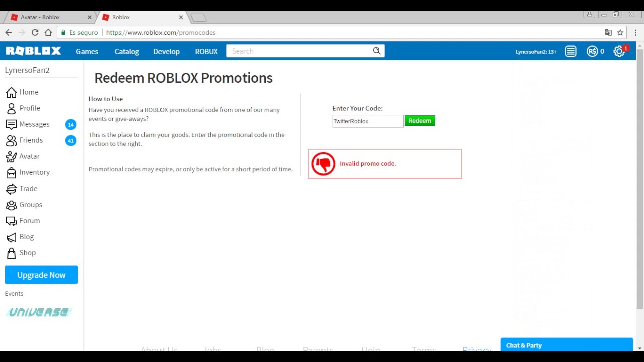Screen dimensions: 644x362
Task: Open the Catalog menu
Action: 127,51
